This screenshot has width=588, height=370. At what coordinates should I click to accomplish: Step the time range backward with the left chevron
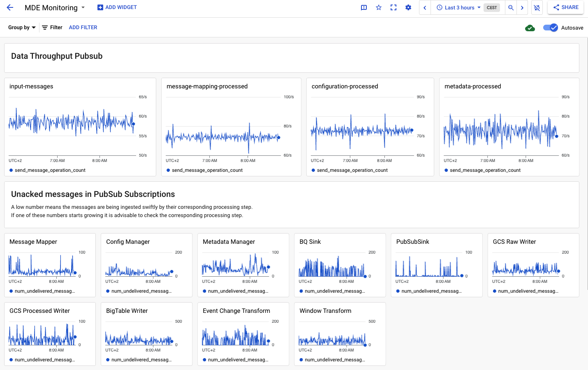[x=425, y=7]
